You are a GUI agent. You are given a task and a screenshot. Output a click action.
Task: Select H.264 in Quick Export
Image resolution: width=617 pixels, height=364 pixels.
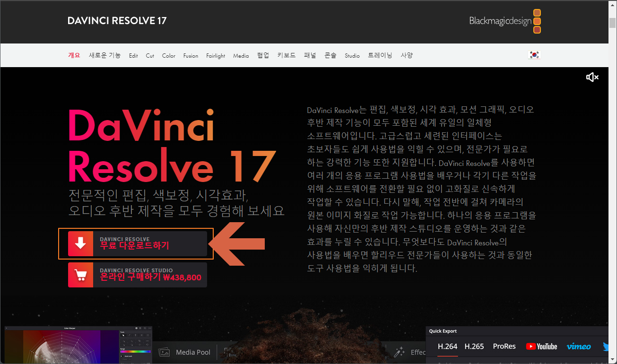(x=447, y=347)
